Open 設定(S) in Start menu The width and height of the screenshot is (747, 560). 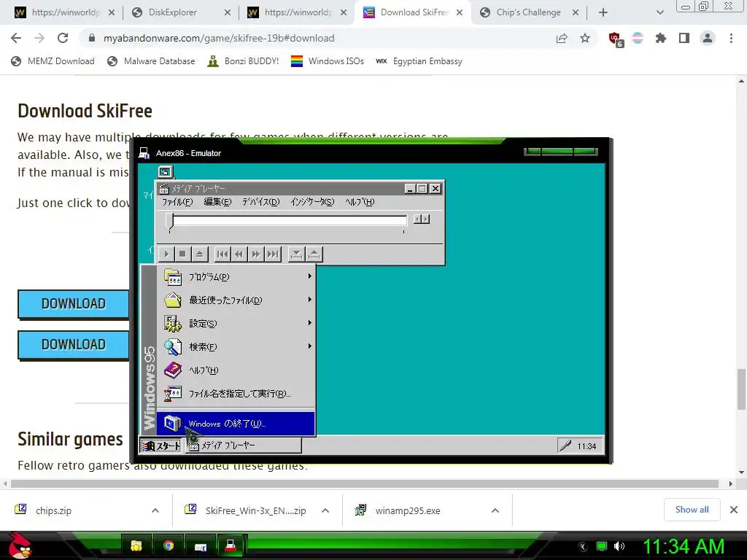click(x=236, y=323)
